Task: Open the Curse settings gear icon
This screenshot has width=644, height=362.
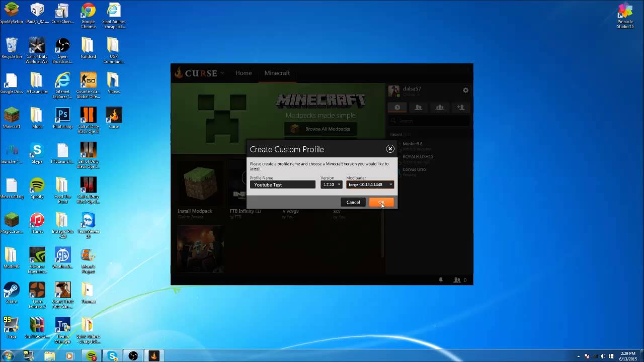Action: [465, 90]
